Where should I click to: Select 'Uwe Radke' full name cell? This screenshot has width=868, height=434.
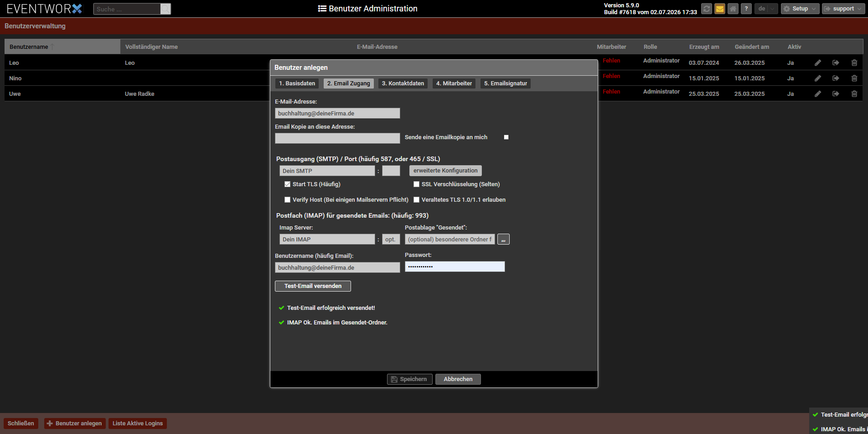point(139,94)
